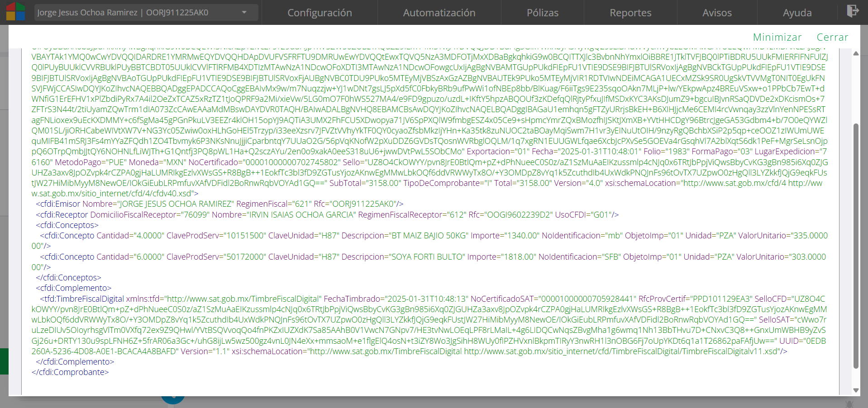Open the Ayuda menu
The image size is (868, 408).
(797, 13)
